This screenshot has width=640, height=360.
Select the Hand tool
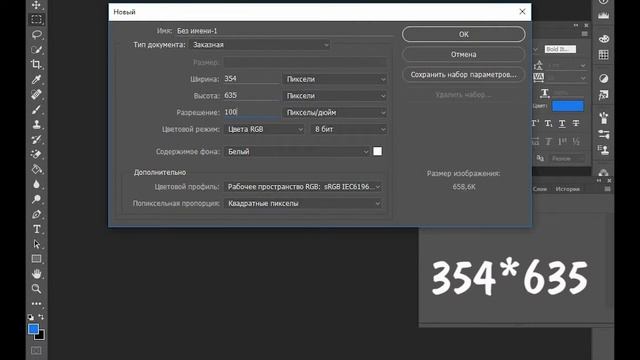36,273
